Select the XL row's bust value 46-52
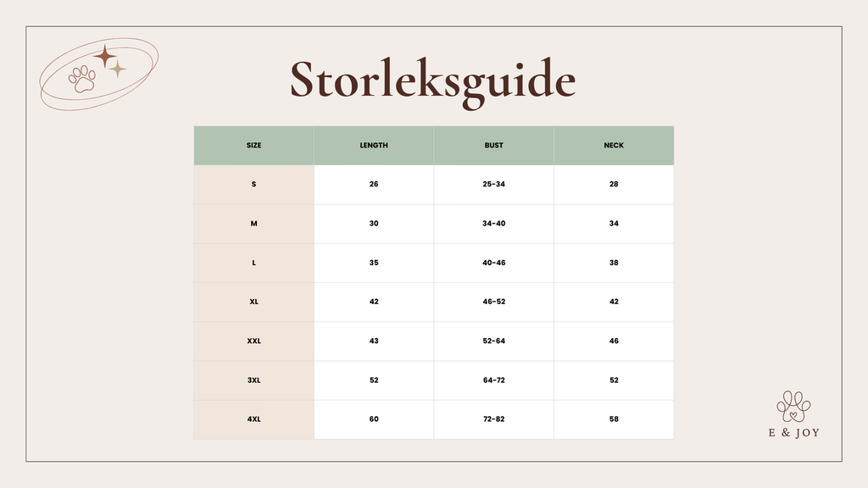This screenshot has height=488, width=868. 494,302
